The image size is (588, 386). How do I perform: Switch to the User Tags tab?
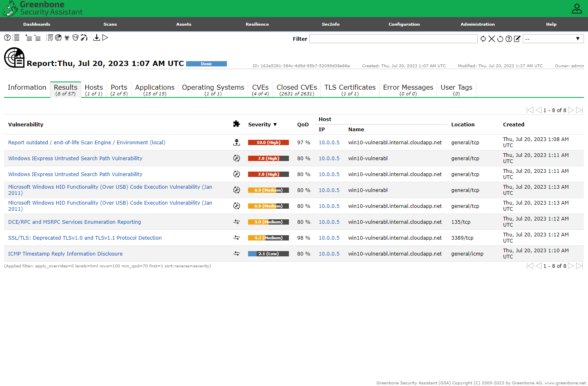coord(456,90)
